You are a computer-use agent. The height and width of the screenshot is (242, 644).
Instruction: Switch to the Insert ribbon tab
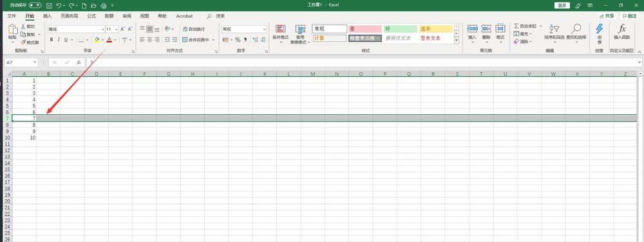[x=47, y=16]
